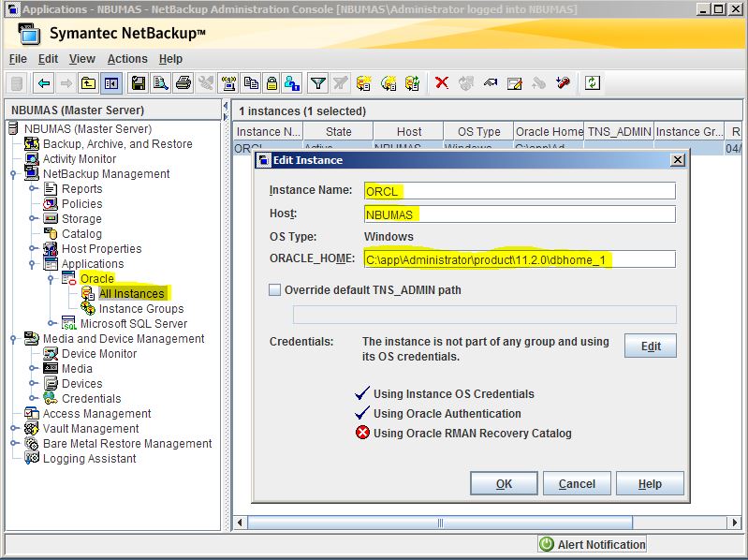
Task: Select All Instances node
Action: (132, 293)
